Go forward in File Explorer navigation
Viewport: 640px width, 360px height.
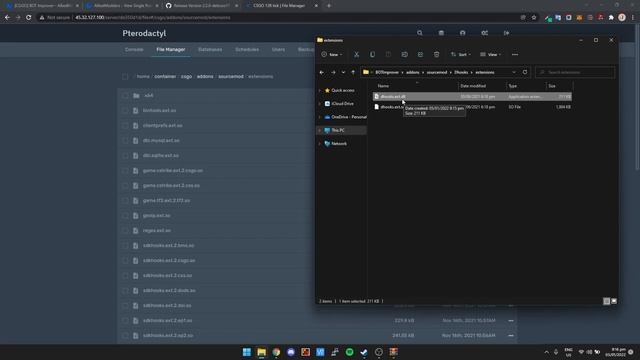click(x=333, y=72)
